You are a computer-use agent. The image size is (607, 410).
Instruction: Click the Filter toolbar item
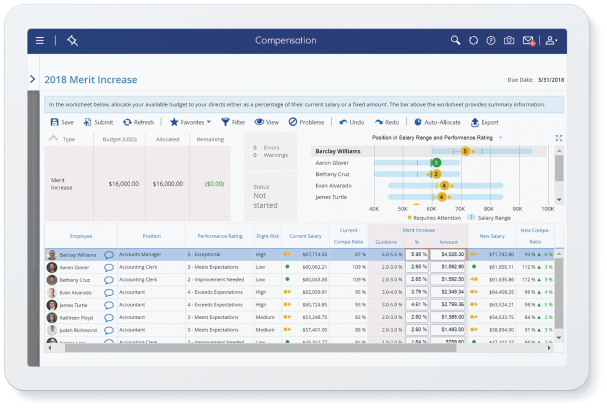(x=233, y=122)
